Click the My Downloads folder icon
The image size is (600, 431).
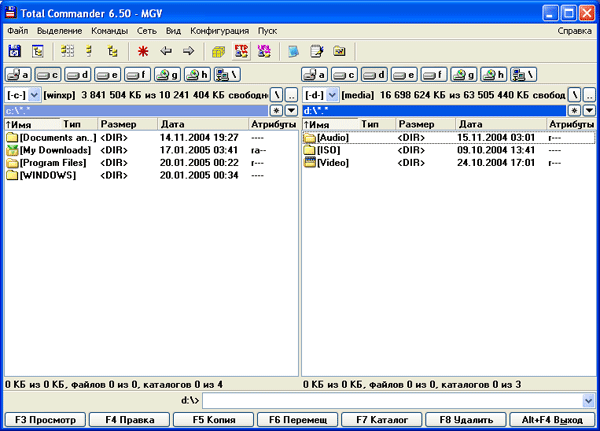click(x=12, y=150)
